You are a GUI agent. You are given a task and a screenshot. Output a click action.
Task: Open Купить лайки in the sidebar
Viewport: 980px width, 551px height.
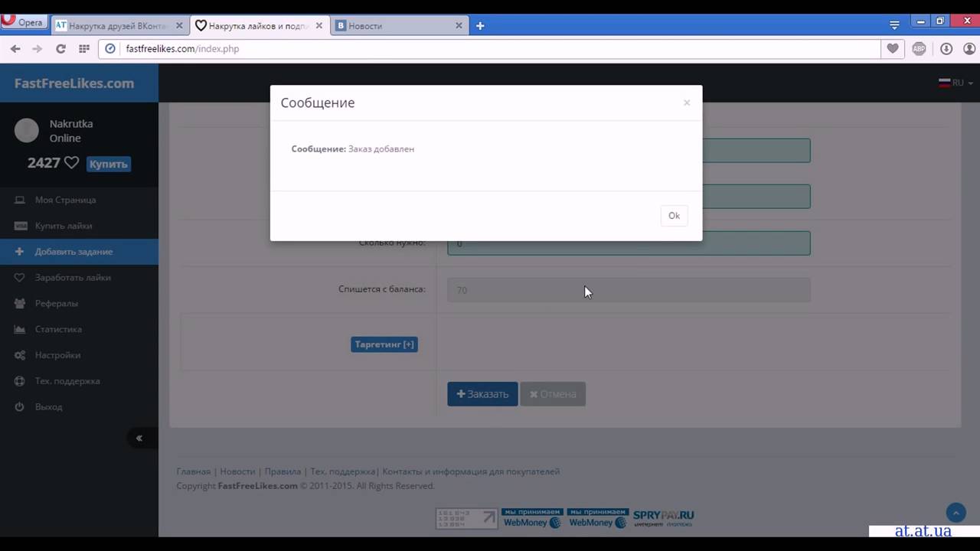[79, 226]
